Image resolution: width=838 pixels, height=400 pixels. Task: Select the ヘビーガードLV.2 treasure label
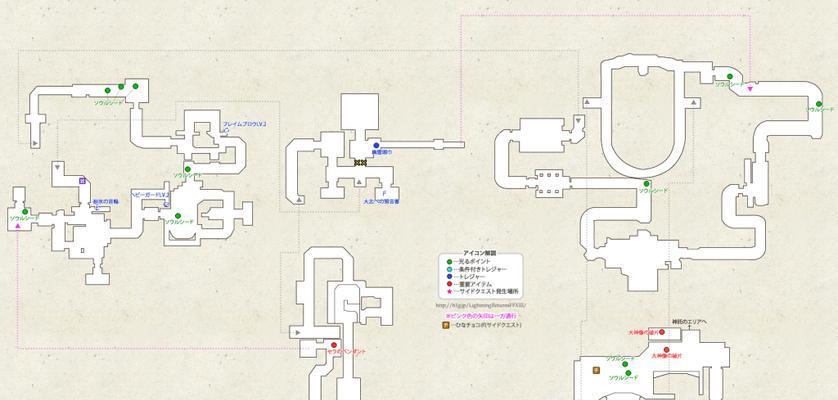(x=152, y=194)
